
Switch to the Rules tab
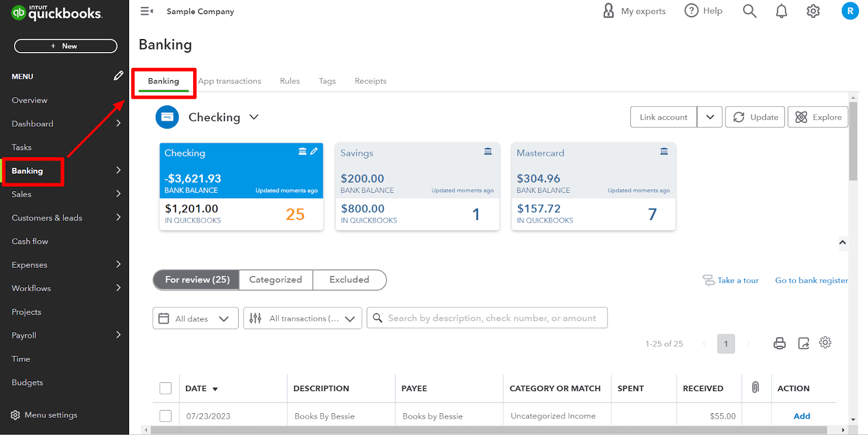(290, 81)
